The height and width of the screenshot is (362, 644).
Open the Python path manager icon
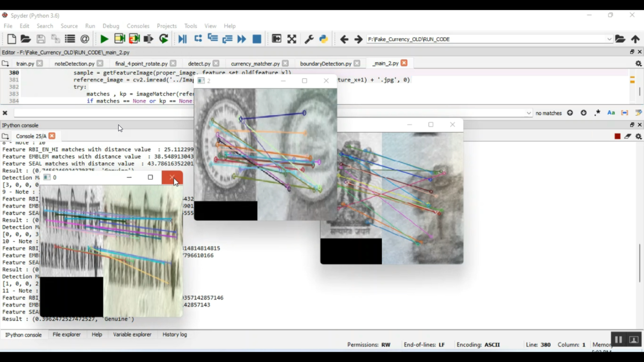point(324,39)
